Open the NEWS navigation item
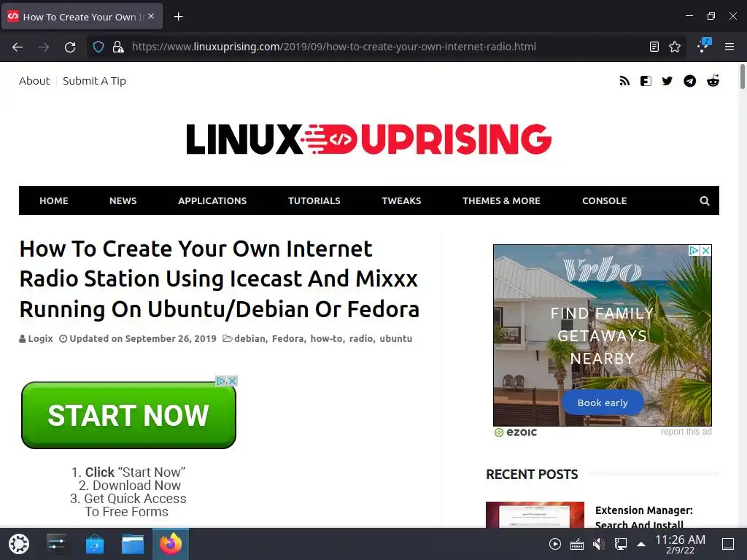 pyautogui.click(x=123, y=201)
